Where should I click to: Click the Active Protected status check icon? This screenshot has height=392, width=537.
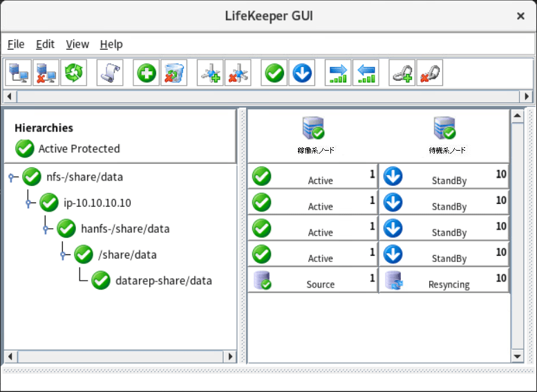click(25, 149)
